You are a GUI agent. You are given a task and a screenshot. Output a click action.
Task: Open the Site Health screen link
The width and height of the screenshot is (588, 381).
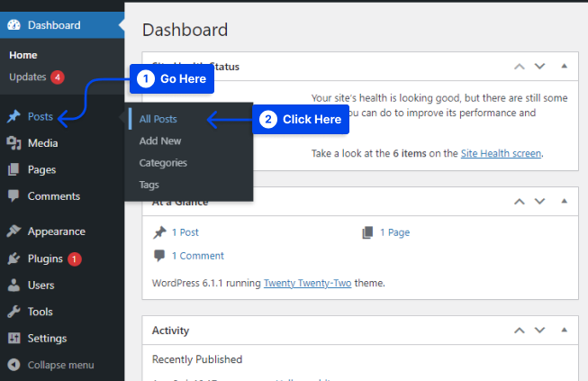[x=501, y=154]
